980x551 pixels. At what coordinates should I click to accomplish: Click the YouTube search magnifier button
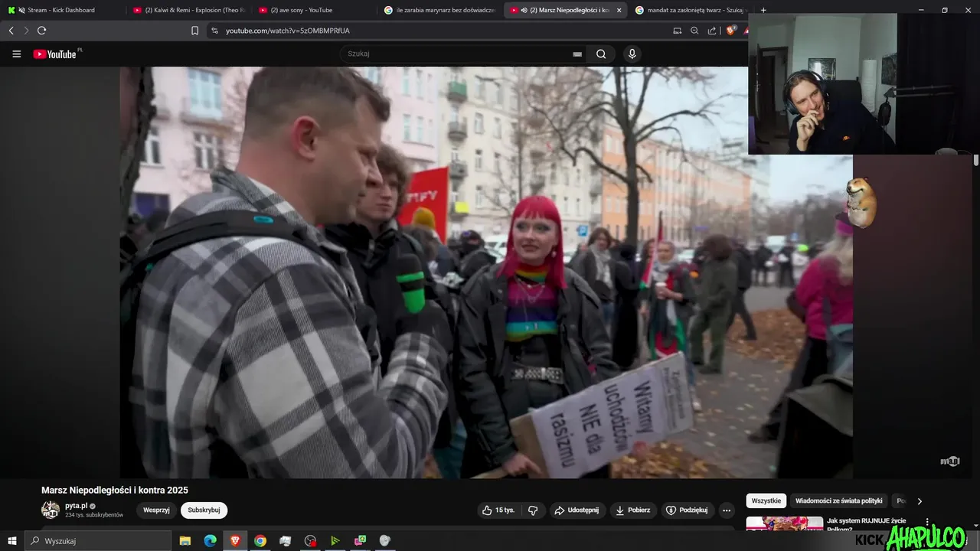(601, 54)
